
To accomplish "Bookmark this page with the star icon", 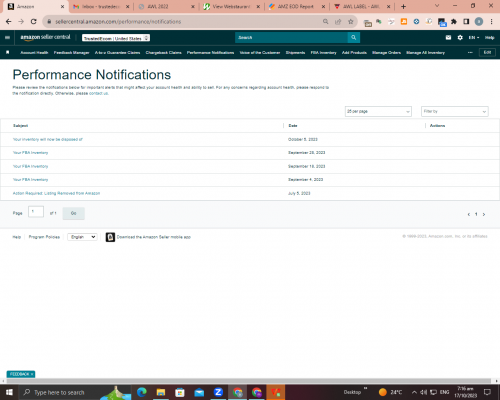I will tap(350, 22).
